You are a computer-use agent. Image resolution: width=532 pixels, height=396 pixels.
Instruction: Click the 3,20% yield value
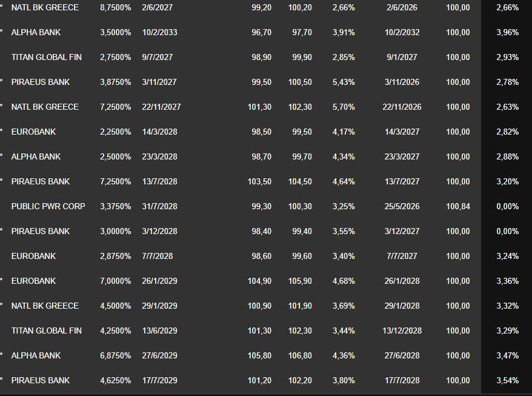click(507, 181)
